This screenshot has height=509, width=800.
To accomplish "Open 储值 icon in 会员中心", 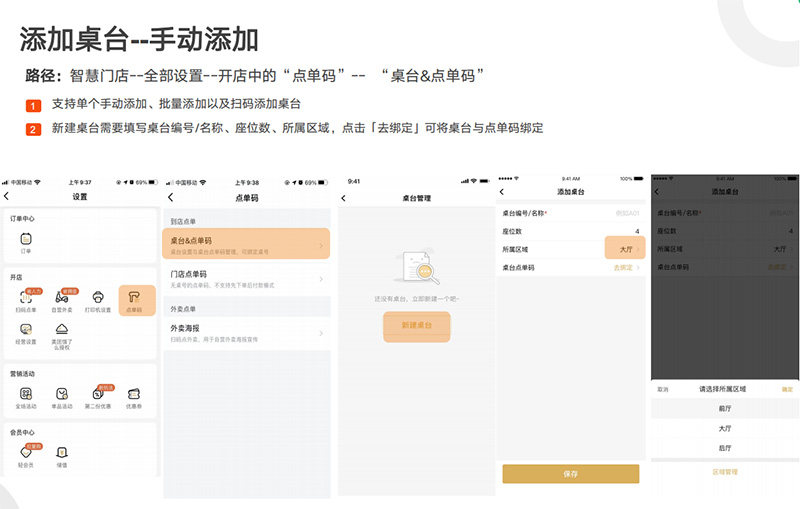I will click(x=62, y=456).
